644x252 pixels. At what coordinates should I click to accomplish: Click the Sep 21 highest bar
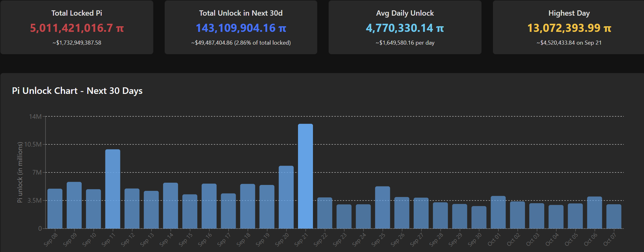click(x=305, y=176)
